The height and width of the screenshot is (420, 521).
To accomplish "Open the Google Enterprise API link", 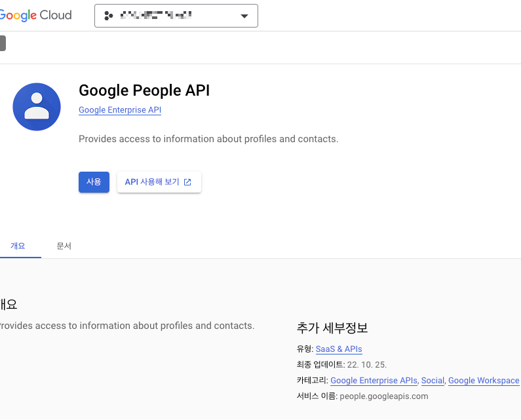I will click(120, 110).
